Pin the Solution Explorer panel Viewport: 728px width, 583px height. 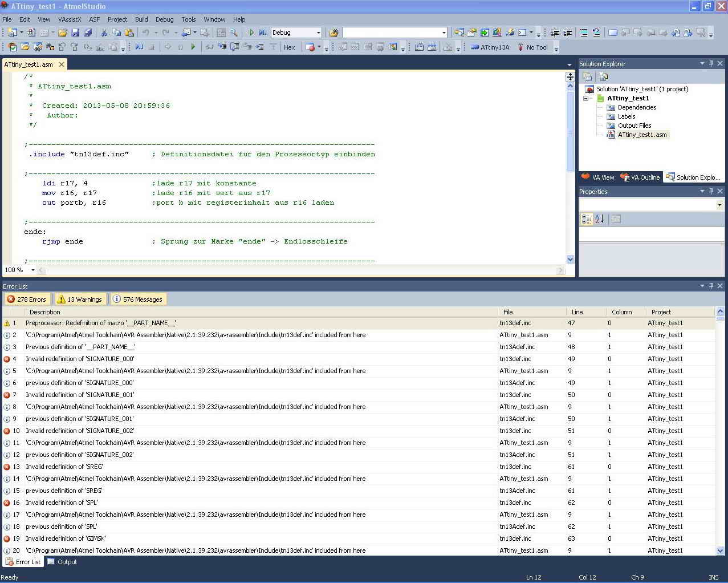(x=711, y=64)
